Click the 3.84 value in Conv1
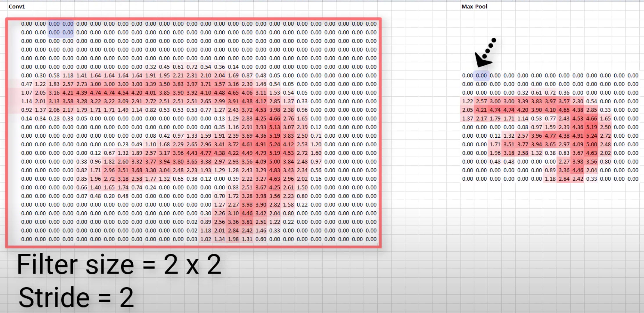This screenshot has width=644, height=313. click(288, 161)
